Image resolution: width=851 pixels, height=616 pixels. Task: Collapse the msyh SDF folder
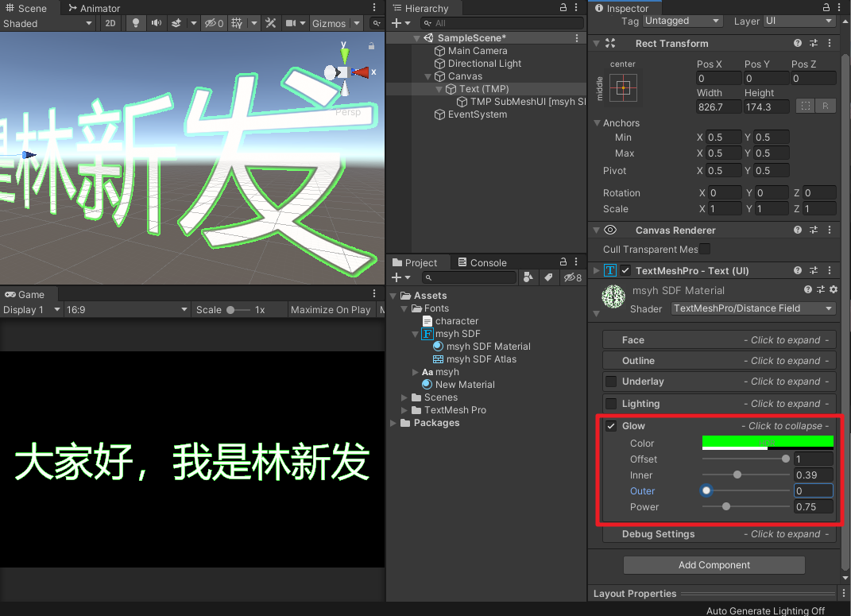pos(415,333)
